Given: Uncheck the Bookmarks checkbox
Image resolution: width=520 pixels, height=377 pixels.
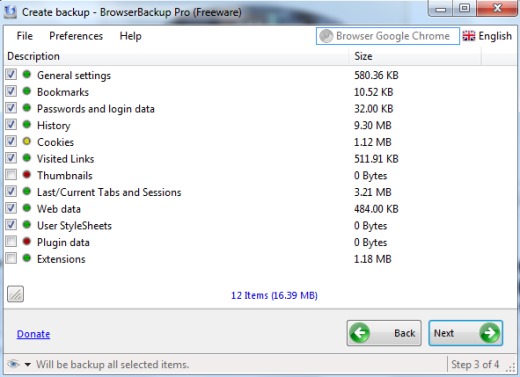Looking at the screenshot, I should pyautogui.click(x=11, y=91).
